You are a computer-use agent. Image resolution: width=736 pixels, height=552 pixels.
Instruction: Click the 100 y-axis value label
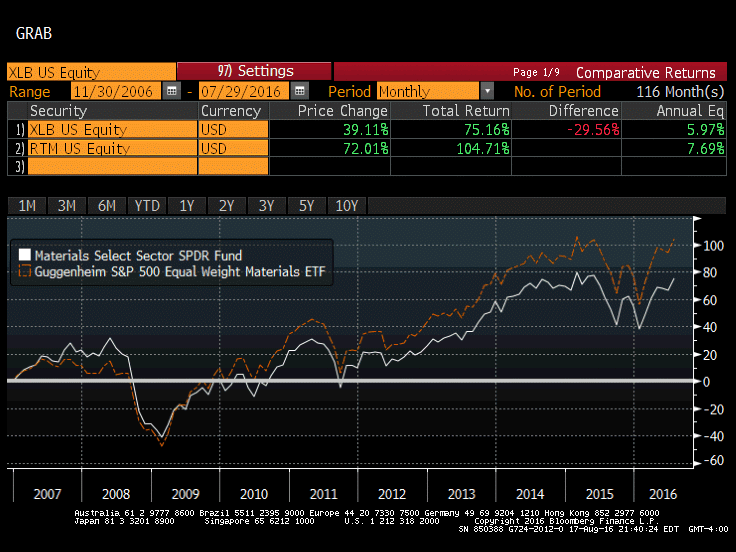[713, 245]
